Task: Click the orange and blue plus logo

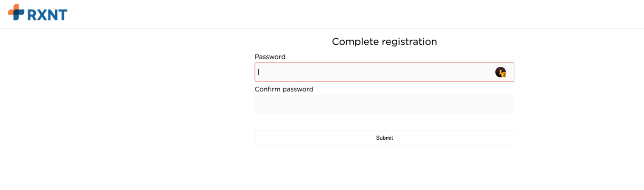Action: [x=16, y=12]
